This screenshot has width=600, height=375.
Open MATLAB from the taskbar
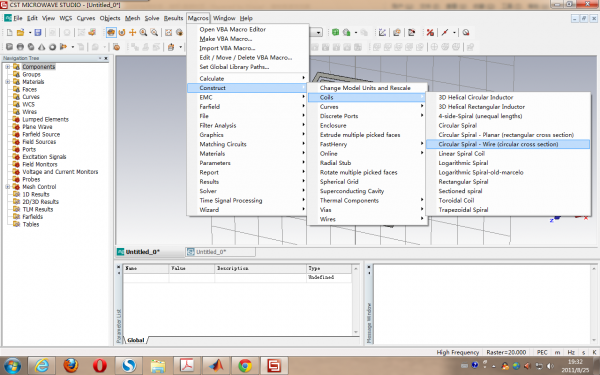click(x=216, y=366)
